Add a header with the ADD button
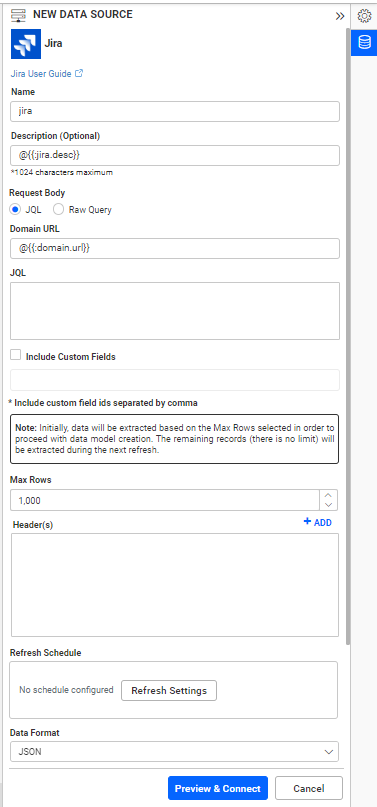The image size is (377, 807). coord(318,522)
